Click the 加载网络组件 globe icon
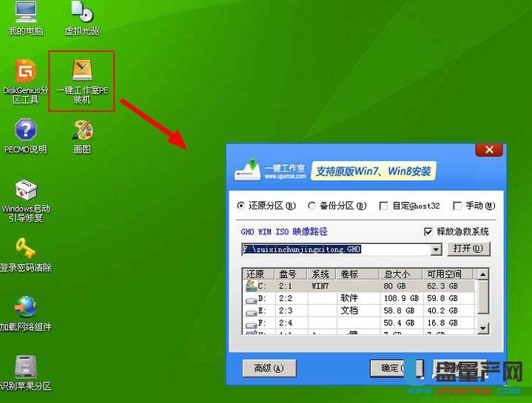532x403 pixels. point(25,307)
